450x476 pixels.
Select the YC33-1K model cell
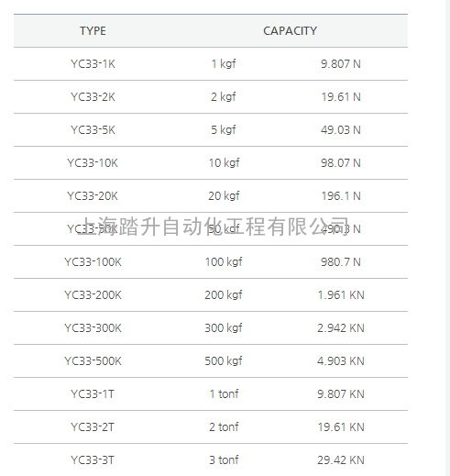(93, 64)
